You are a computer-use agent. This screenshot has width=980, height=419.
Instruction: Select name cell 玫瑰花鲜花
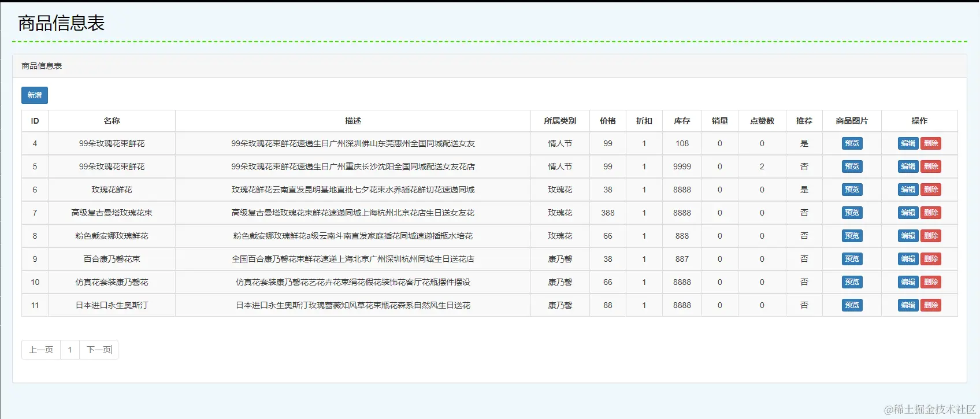point(112,190)
